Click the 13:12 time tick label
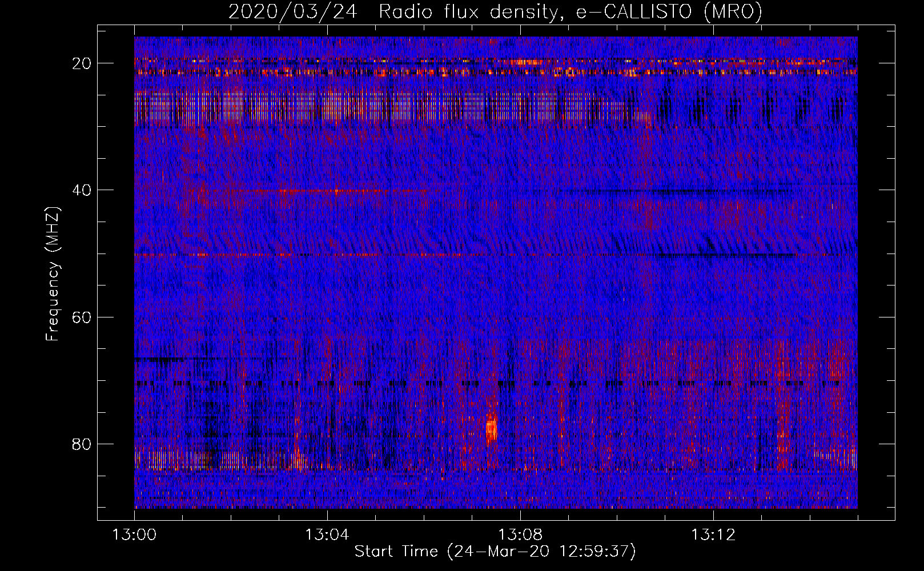Screen dimensions: 924x571 713,535
